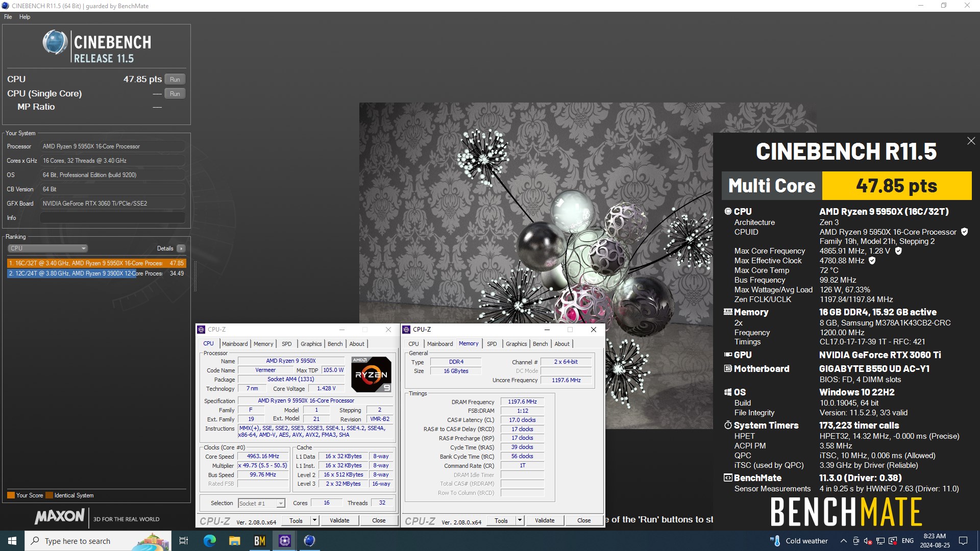Click the Cold weather taskbar widget
980x551 pixels.
(799, 541)
